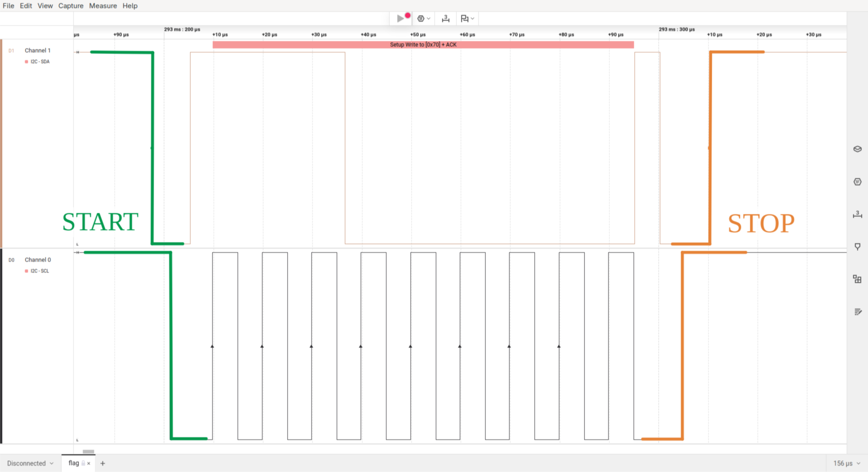Open the Annotations flag panel in the sidebar
This screenshot has height=472, width=868.
(x=857, y=246)
